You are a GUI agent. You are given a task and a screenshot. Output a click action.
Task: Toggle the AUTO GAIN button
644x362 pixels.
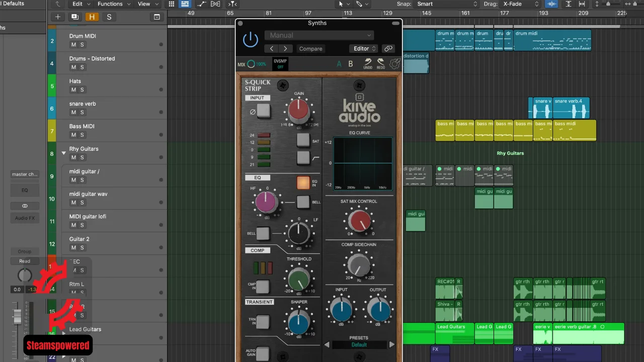(263, 353)
